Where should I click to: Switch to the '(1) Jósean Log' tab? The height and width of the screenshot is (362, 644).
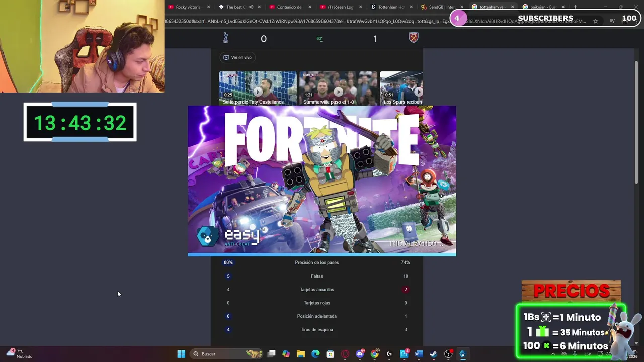[x=340, y=7]
